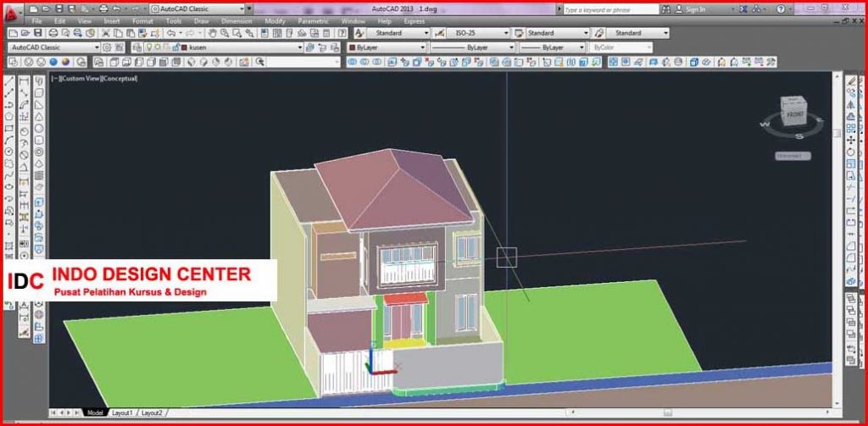This screenshot has width=868, height=426.
Task: Select the Sphere tool in Modeling toolbar
Action: pyautogui.click(x=39, y=128)
